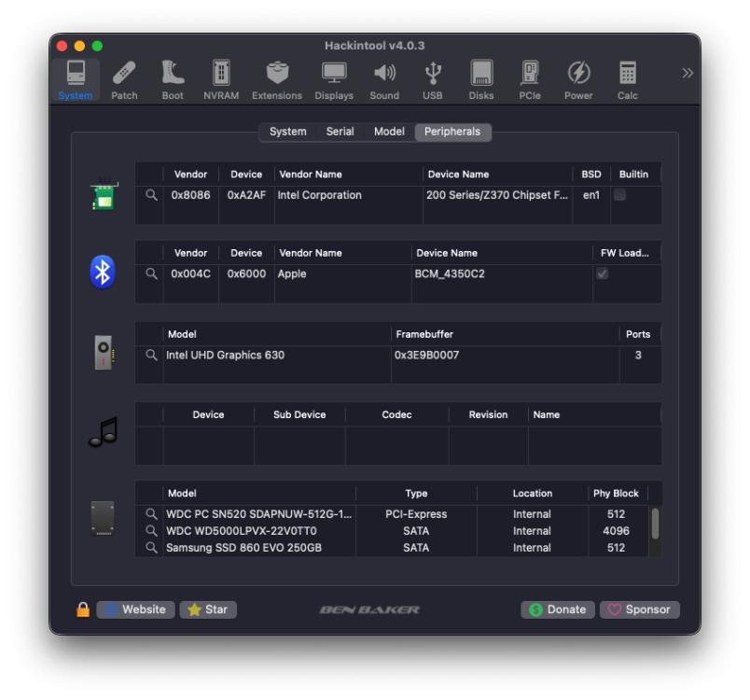Viewport: 750px width, 700px height.
Task: Switch to the System tab
Action: pos(288,132)
